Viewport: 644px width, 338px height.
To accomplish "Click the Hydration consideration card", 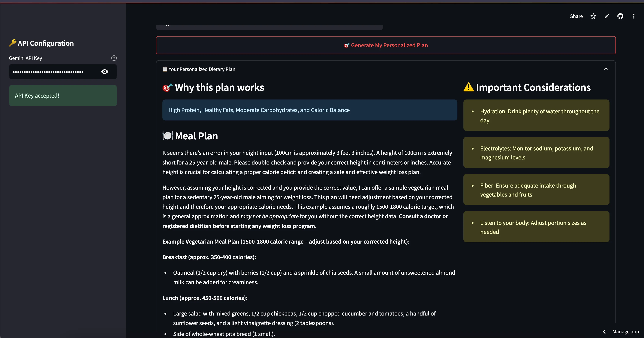I will (536, 115).
